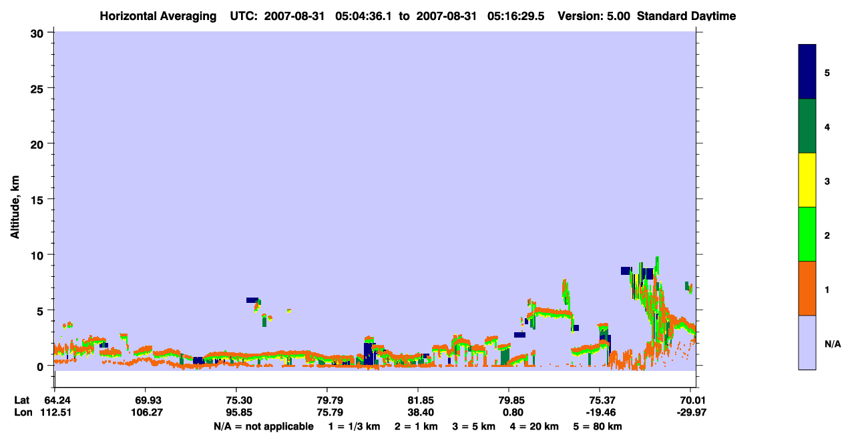Click the 'Lon' row label
Viewport: 868px width, 445px height.
[x=22, y=412]
